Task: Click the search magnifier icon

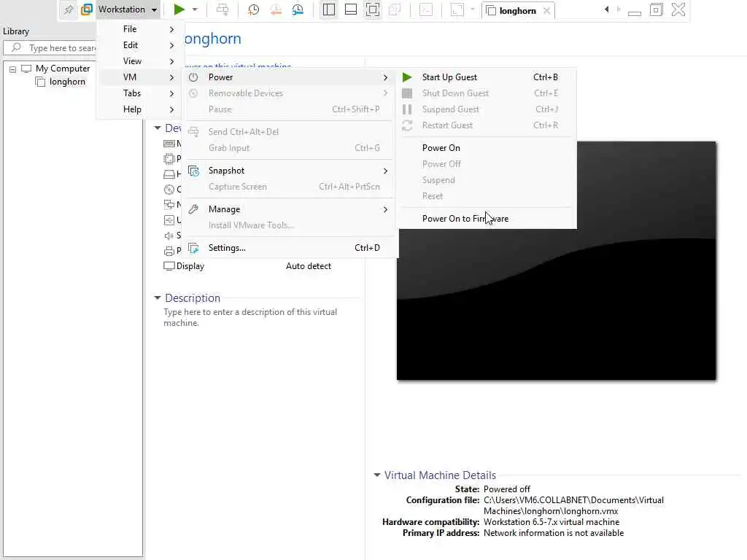Action: (x=16, y=47)
